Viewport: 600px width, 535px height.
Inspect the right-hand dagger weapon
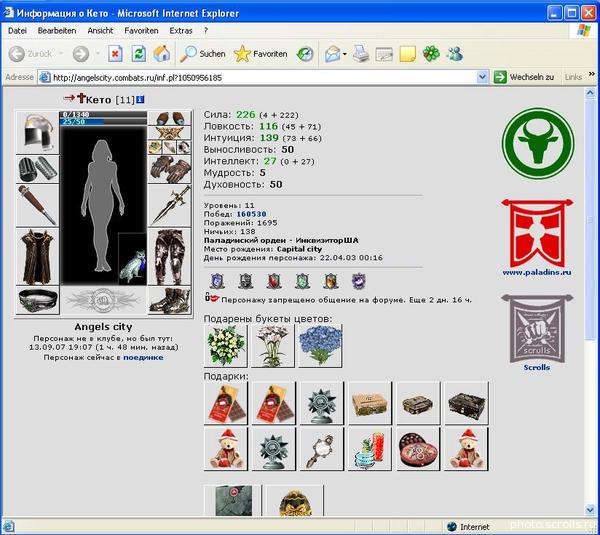click(169, 206)
